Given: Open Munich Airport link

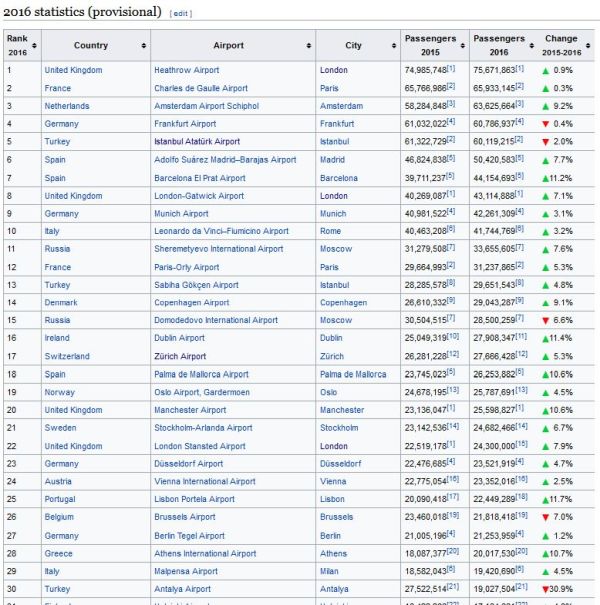Looking at the screenshot, I should (x=181, y=214).
